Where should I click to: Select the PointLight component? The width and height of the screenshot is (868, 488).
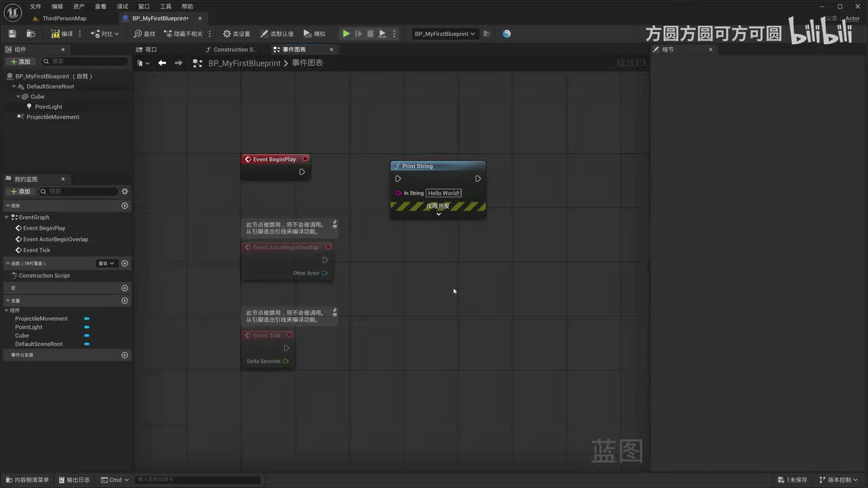coord(48,107)
